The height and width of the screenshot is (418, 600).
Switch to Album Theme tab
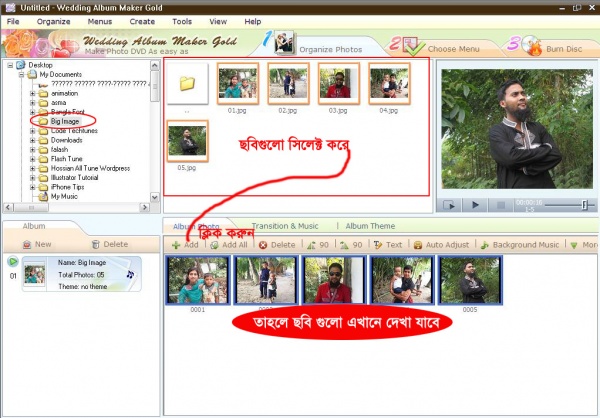tap(370, 226)
